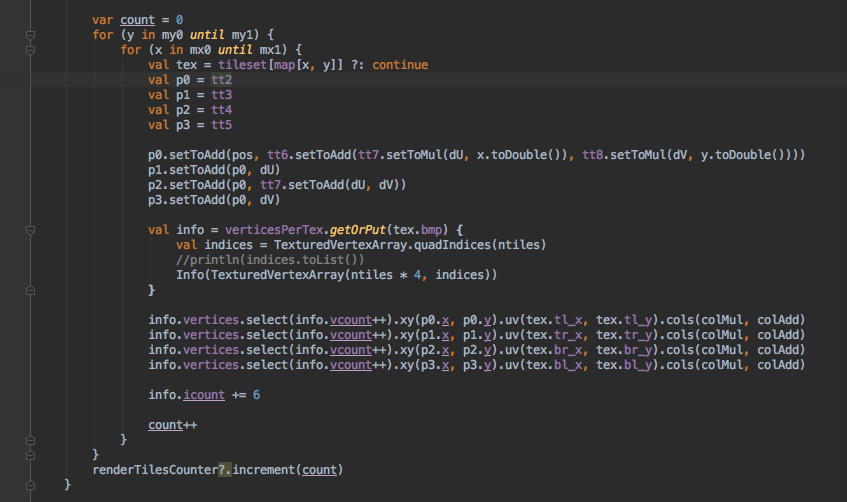
Task: Click the 'continue' keyword
Action: pyautogui.click(x=399, y=65)
